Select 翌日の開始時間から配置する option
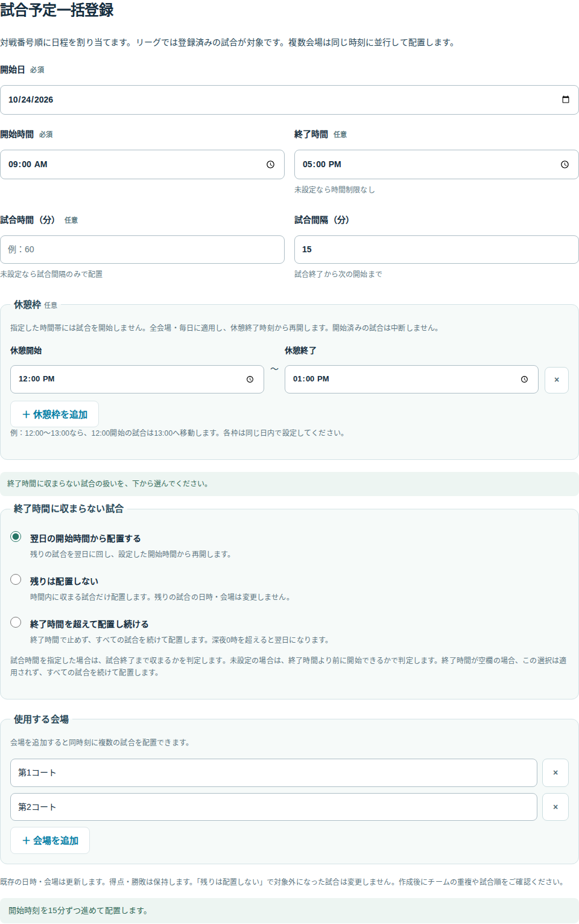Image resolution: width=579 pixels, height=924 pixels. [16, 537]
